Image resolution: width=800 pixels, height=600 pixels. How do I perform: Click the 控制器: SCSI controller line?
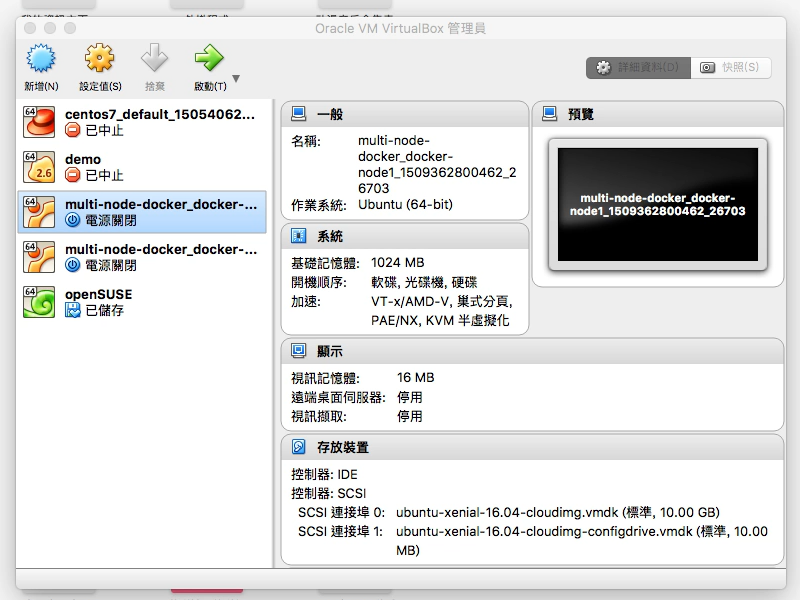coord(329,493)
